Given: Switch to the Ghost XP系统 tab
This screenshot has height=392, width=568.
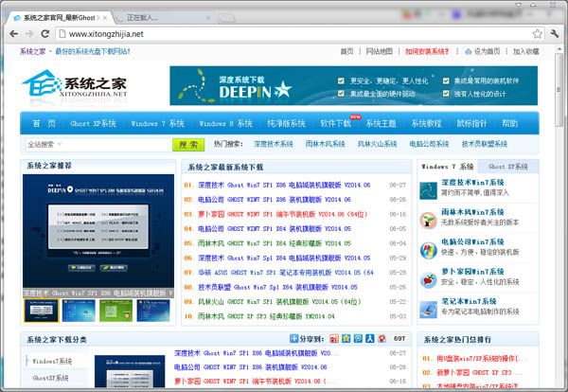Looking at the screenshot, I should pos(508,166).
